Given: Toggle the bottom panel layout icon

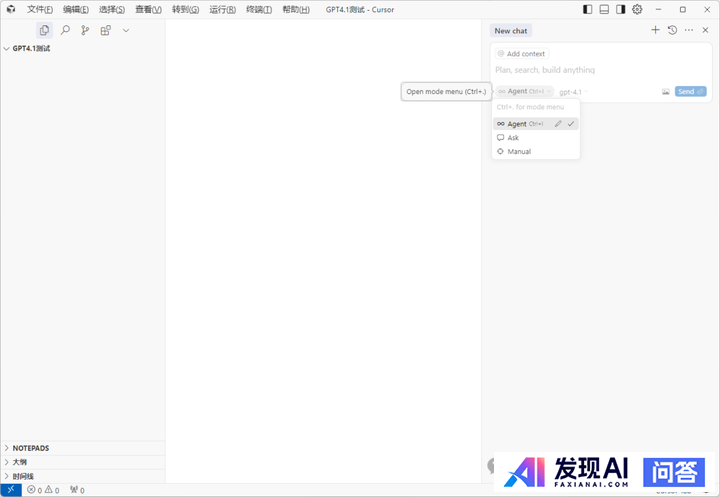Looking at the screenshot, I should pos(604,9).
